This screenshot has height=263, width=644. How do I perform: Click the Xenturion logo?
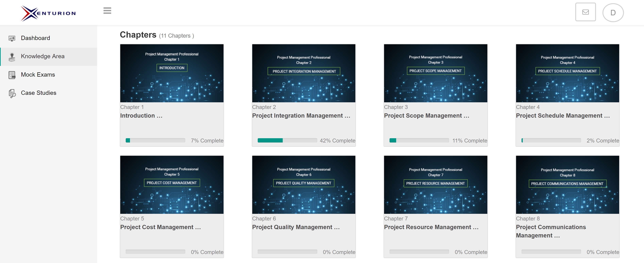coord(48,13)
